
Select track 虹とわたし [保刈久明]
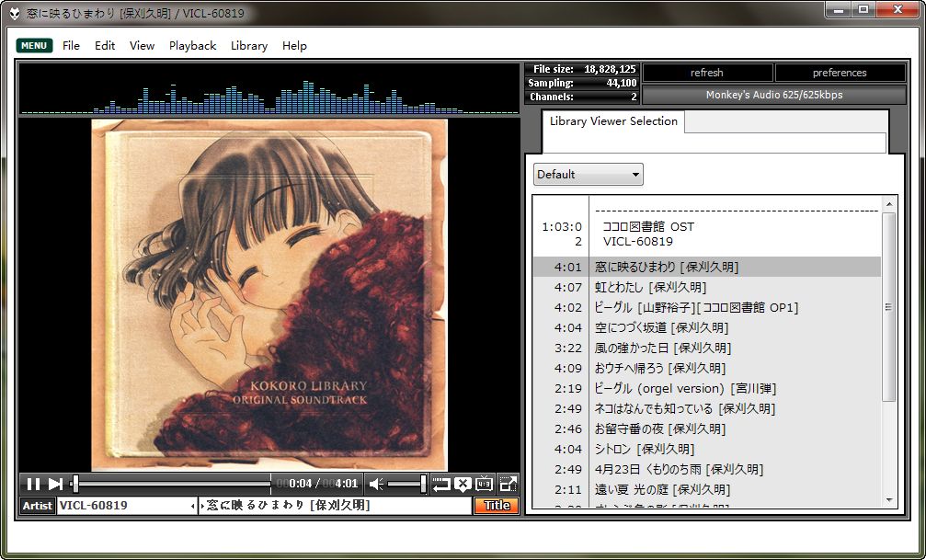(x=706, y=287)
